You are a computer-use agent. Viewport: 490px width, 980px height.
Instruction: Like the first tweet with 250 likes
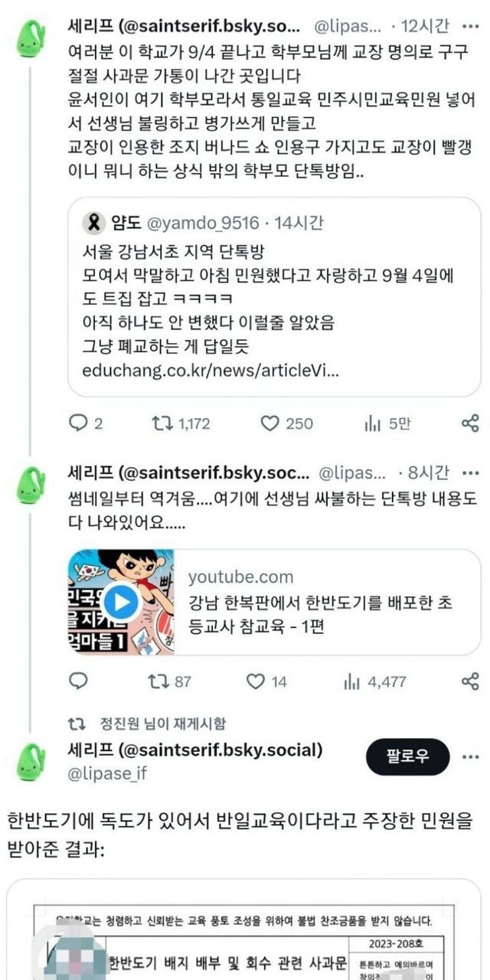269,423
